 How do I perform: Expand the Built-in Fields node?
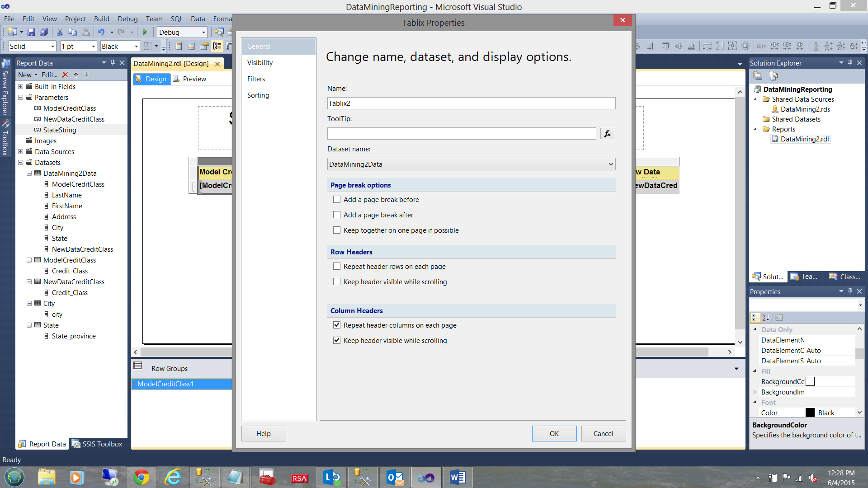pos(21,87)
